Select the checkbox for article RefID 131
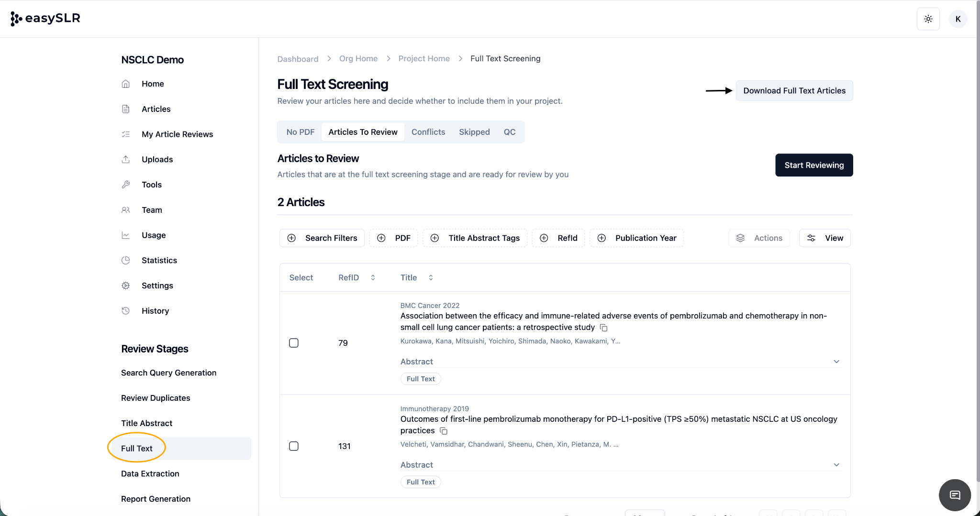Image resolution: width=980 pixels, height=516 pixels. click(294, 446)
